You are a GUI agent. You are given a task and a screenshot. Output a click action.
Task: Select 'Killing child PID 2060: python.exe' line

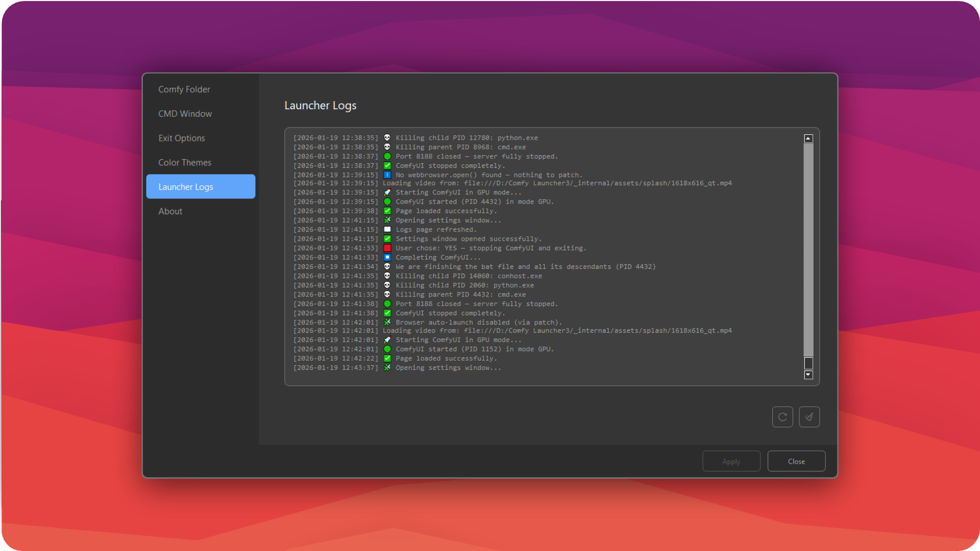(x=413, y=285)
